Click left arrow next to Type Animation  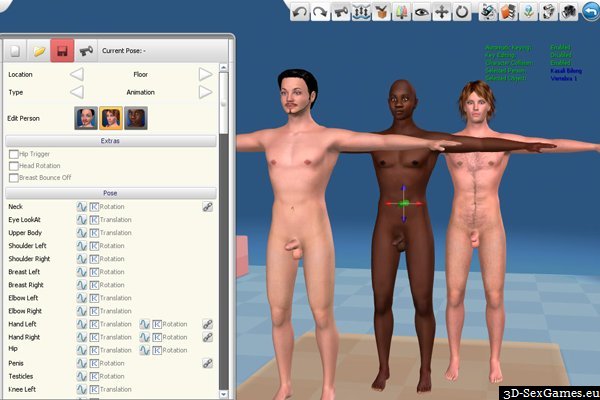tap(77, 92)
